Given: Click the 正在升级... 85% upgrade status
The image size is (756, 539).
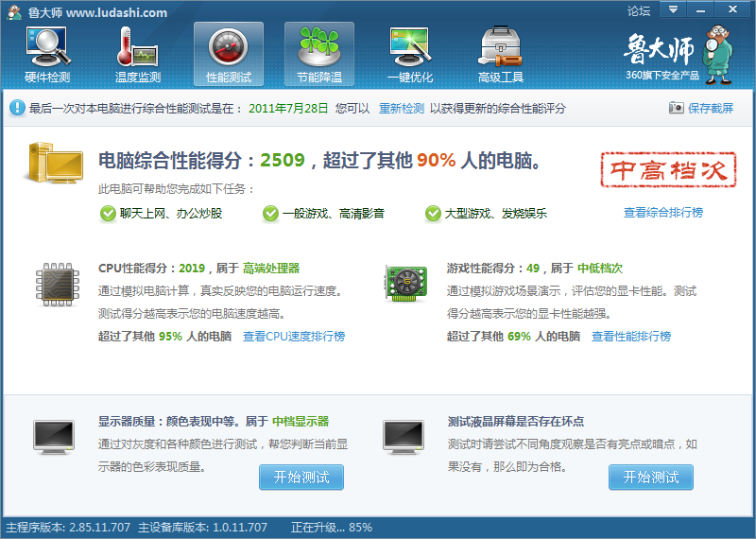Looking at the screenshot, I should pyautogui.click(x=332, y=528).
